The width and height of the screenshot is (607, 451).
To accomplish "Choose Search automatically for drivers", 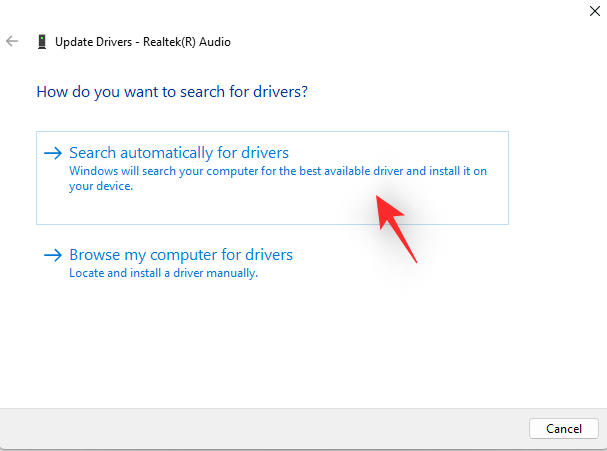I will (272, 178).
